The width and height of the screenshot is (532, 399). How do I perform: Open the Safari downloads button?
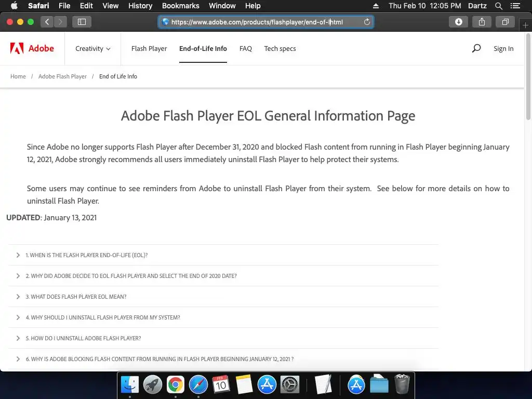(x=458, y=22)
